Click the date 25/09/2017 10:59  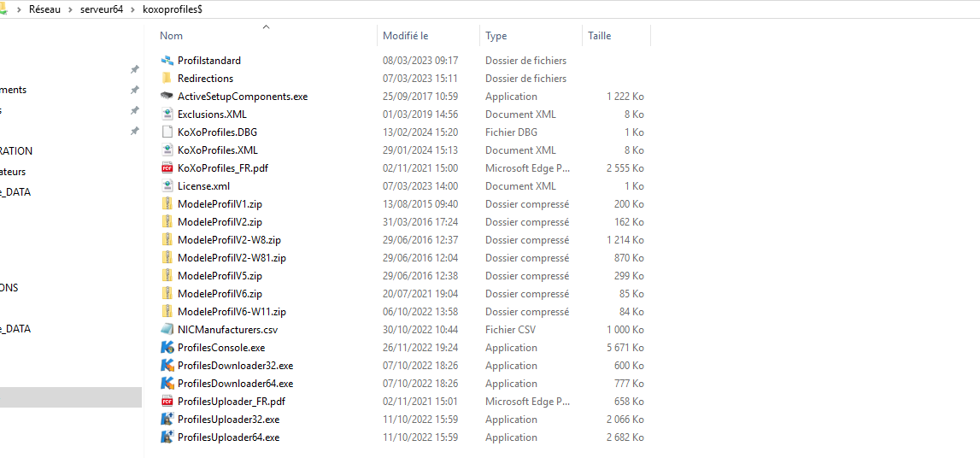pos(420,97)
